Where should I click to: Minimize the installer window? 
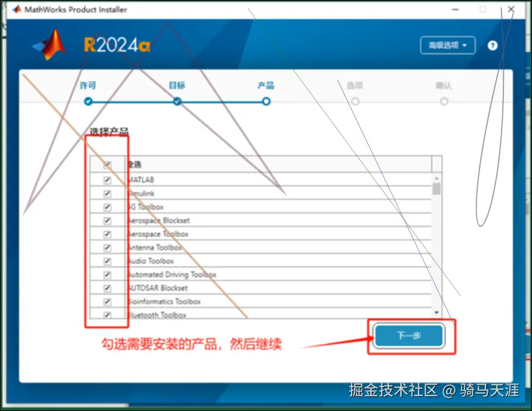[456, 10]
